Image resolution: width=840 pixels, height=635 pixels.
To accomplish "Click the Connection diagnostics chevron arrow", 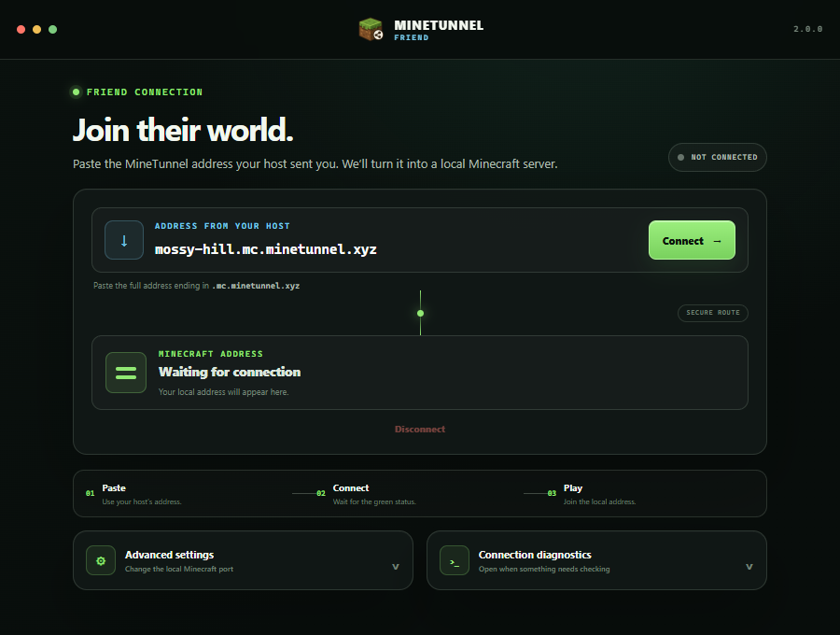I will click(749, 567).
